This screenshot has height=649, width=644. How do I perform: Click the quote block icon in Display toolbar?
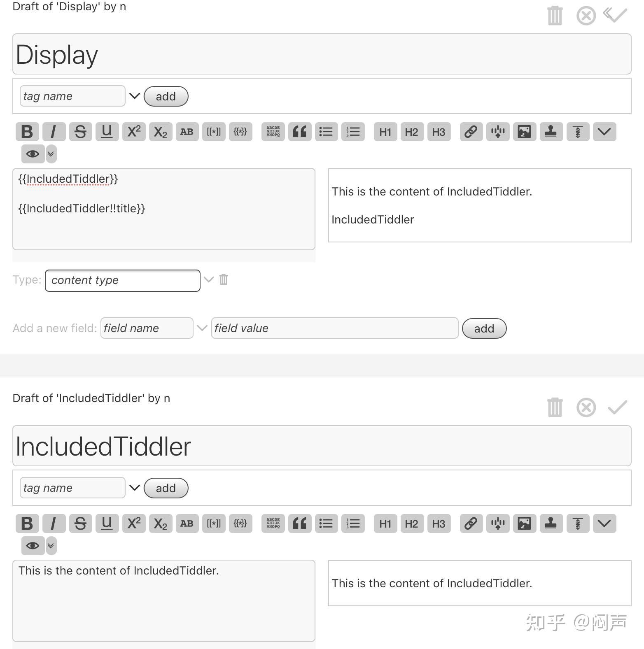click(300, 132)
